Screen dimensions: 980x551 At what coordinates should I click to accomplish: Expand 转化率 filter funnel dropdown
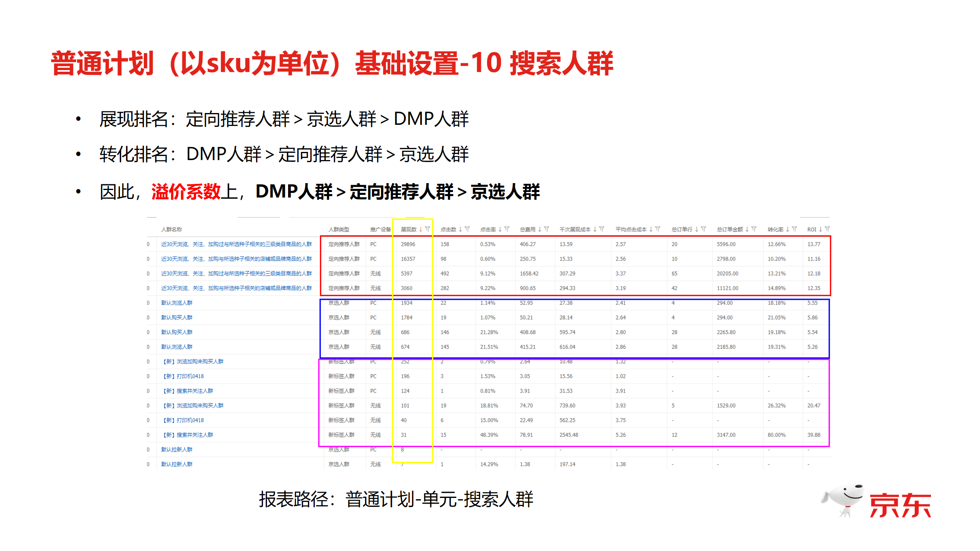(794, 229)
